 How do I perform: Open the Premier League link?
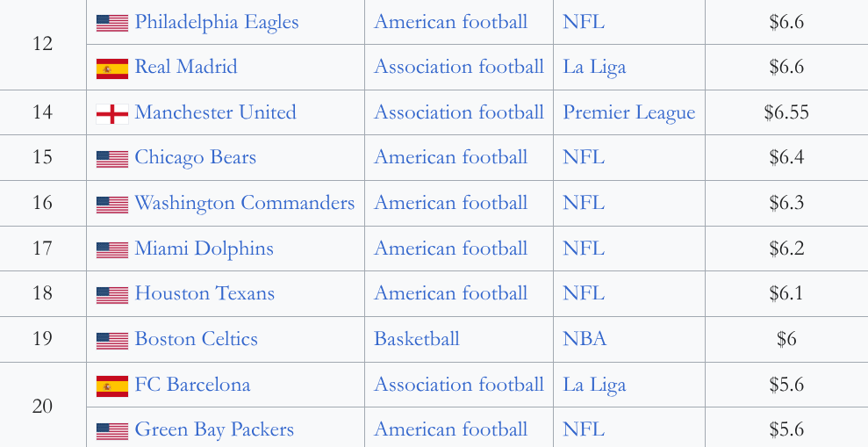click(629, 113)
